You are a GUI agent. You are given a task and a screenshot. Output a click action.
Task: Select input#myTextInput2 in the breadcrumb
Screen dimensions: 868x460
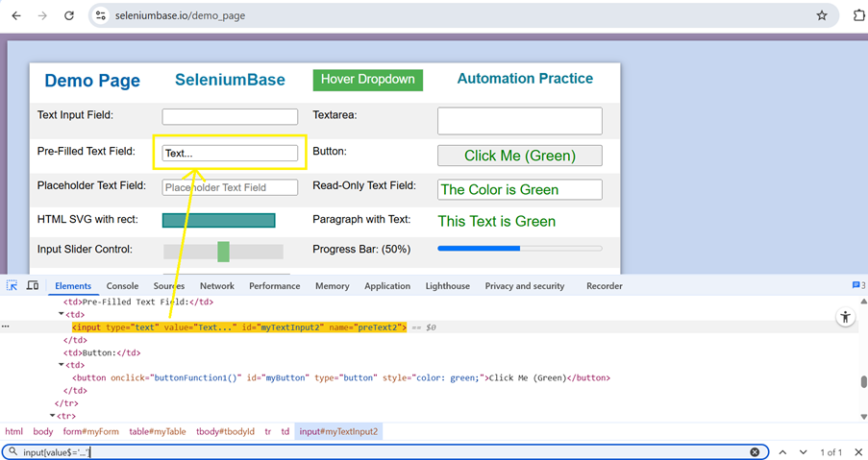tap(338, 431)
